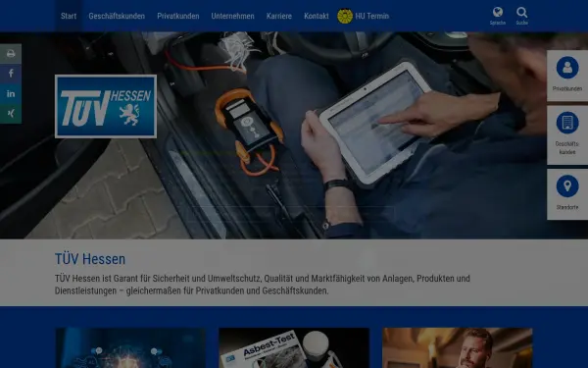The width and height of the screenshot is (588, 368).
Task: Open the Geschäftskunden menu in the top navigation
Action: click(117, 16)
